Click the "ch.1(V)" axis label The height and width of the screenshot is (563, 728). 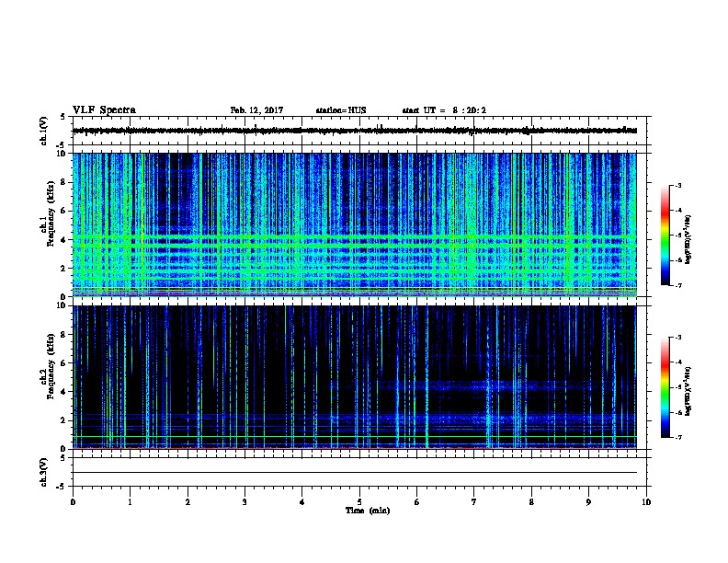(x=43, y=131)
